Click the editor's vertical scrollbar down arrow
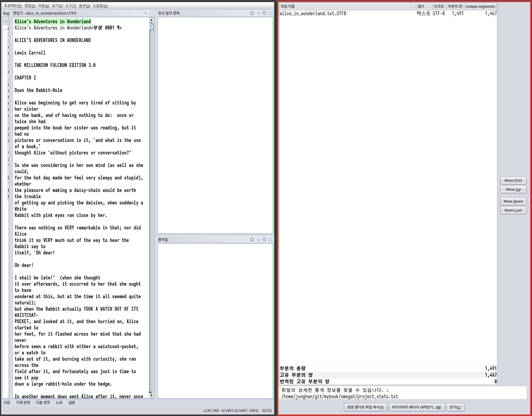This screenshot has height=416, width=532. point(151,395)
